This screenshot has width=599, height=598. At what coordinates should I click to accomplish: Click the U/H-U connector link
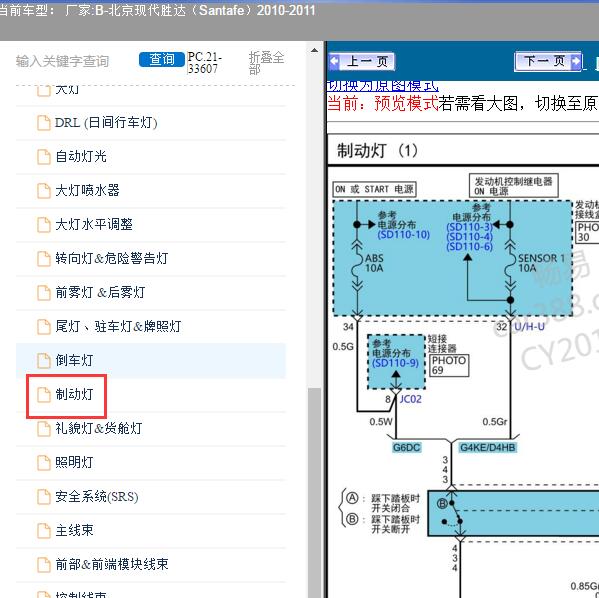[529, 327]
